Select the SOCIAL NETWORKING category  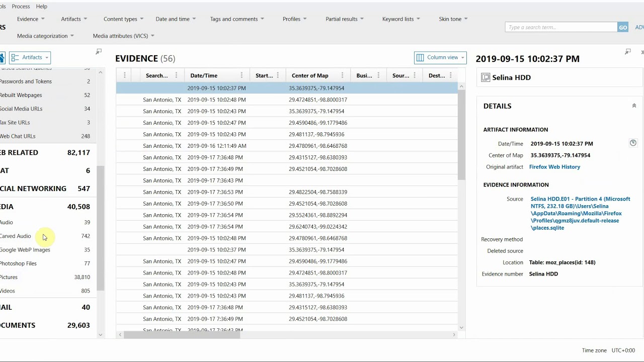45,189
